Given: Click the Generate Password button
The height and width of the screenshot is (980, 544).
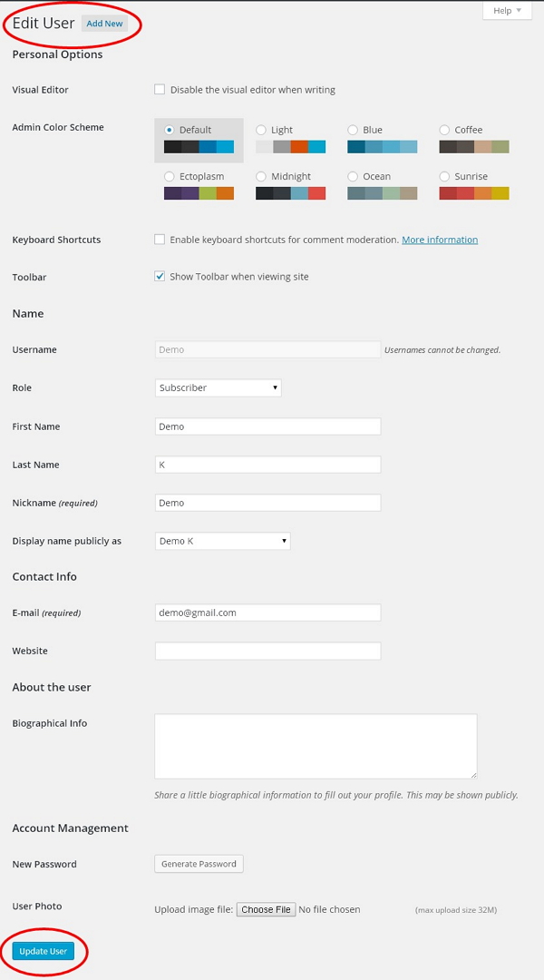Looking at the screenshot, I should point(199,864).
